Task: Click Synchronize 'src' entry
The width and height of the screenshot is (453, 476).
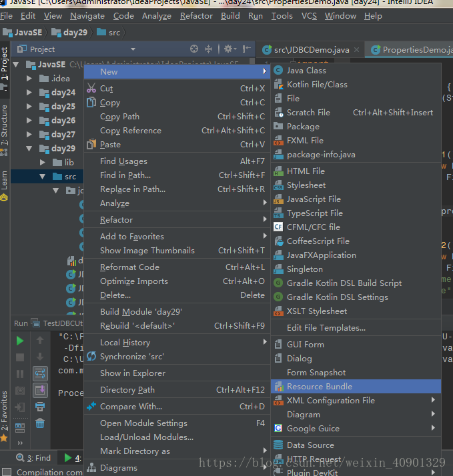Action: pos(177,357)
